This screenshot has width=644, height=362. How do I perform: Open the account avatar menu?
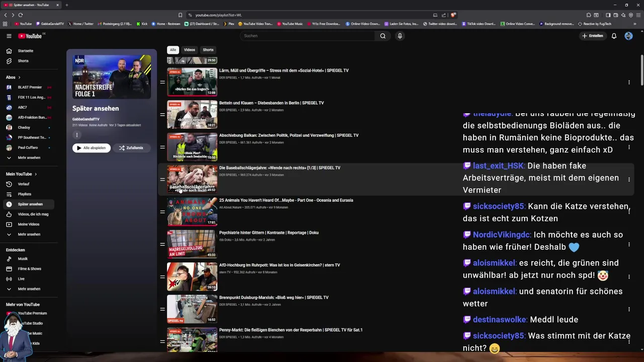pyautogui.click(x=628, y=36)
